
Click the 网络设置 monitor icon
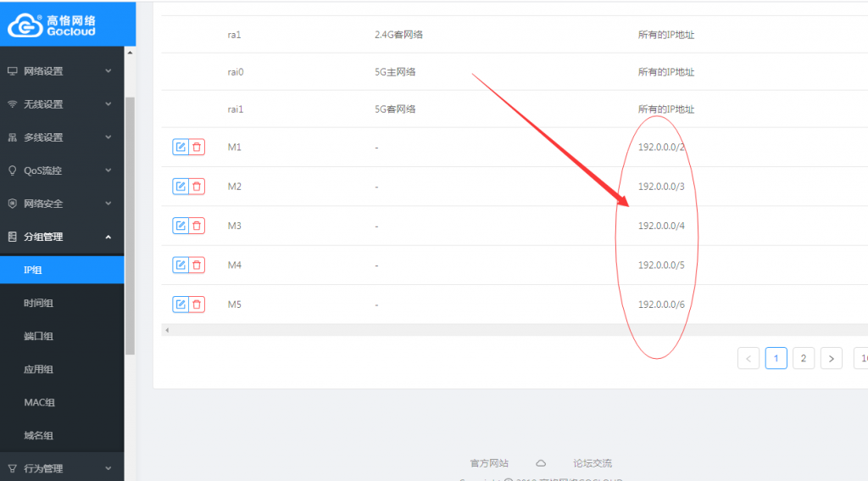(x=12, y=71)
